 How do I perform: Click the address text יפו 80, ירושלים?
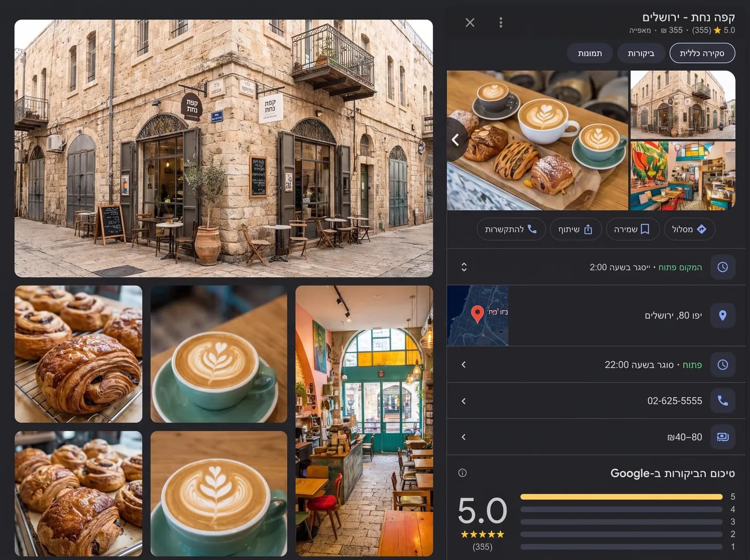coord(673,315)
